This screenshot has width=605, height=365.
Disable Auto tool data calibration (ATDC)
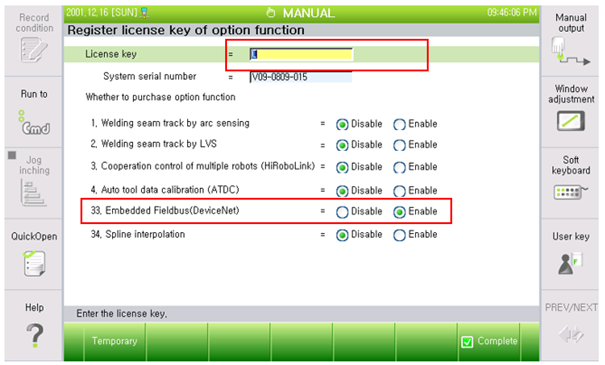pos(342,191)
